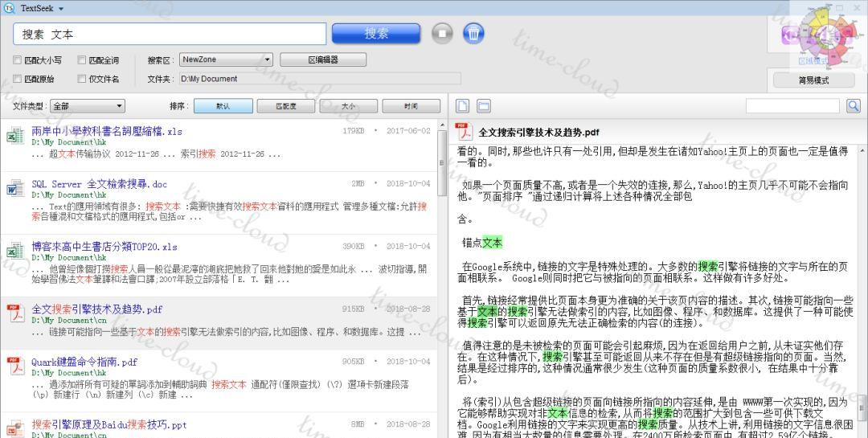Image resolution: width=868 pixels, height=438 pixels.
Task: Open result Quark鍵盤命令指南.pdf
Action: (84, 362)
